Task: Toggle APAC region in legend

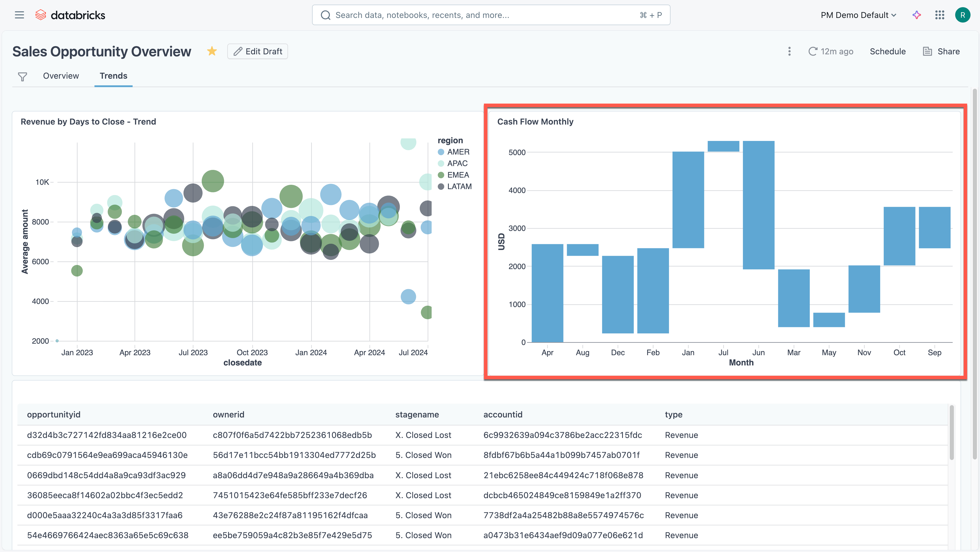Action: (457, 163)
